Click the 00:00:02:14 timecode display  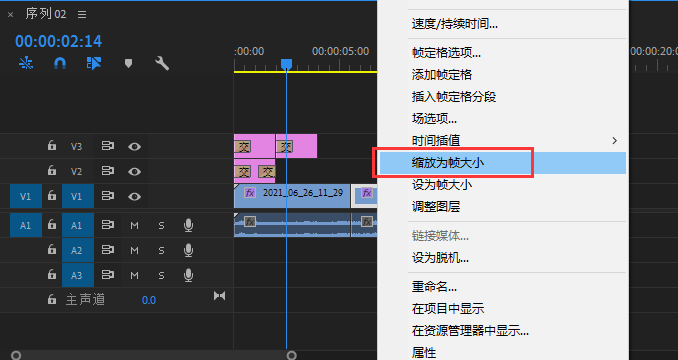pos(58,41)
